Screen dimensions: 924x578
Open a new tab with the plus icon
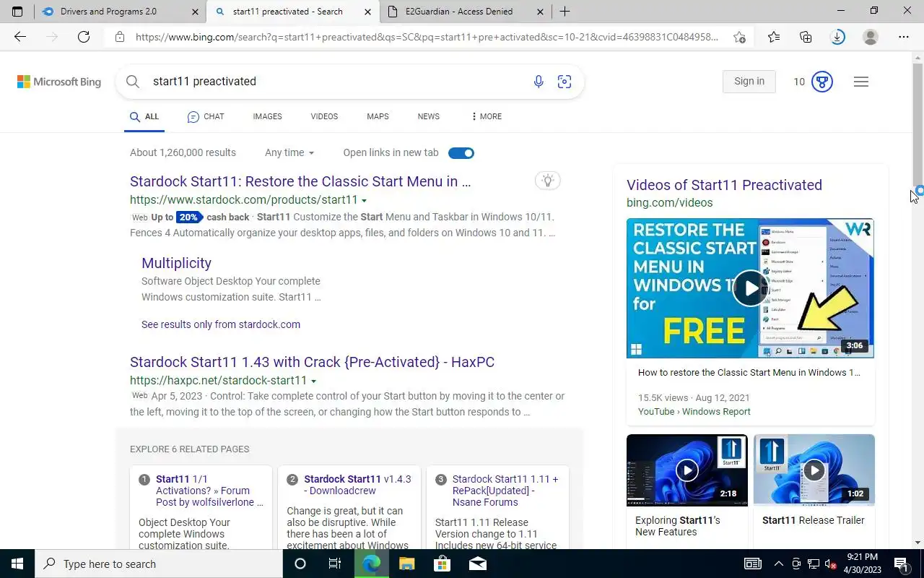pyautogui.click(x=565, y=12)
